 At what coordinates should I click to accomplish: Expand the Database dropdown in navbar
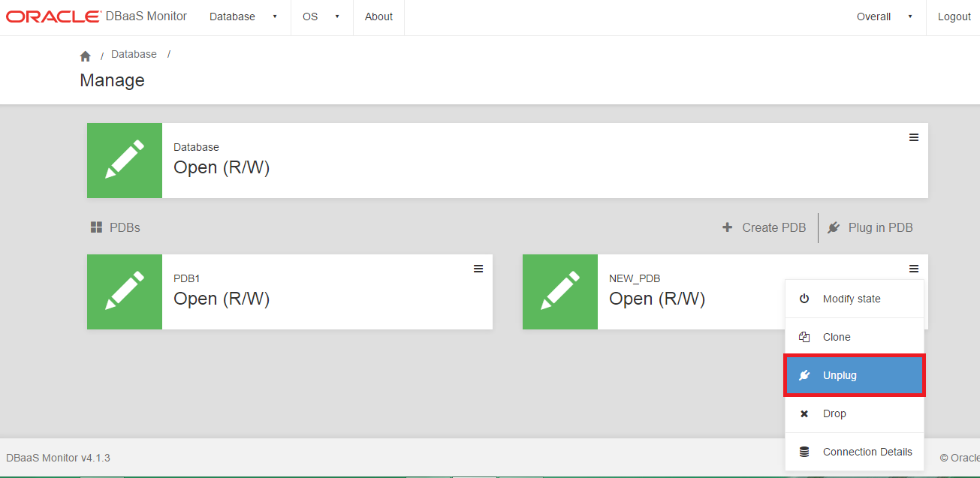pos(243,17)
